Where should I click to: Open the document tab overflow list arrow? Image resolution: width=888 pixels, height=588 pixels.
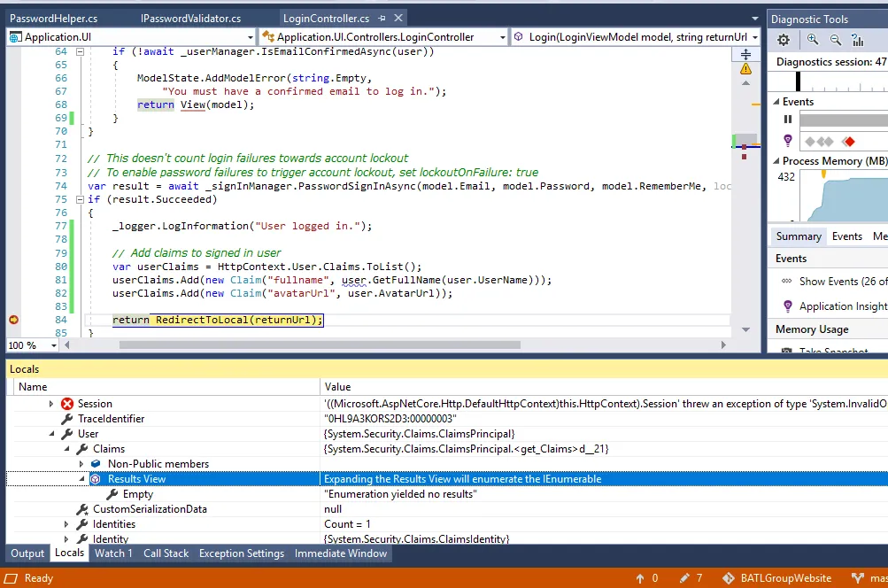pos(755,19)
